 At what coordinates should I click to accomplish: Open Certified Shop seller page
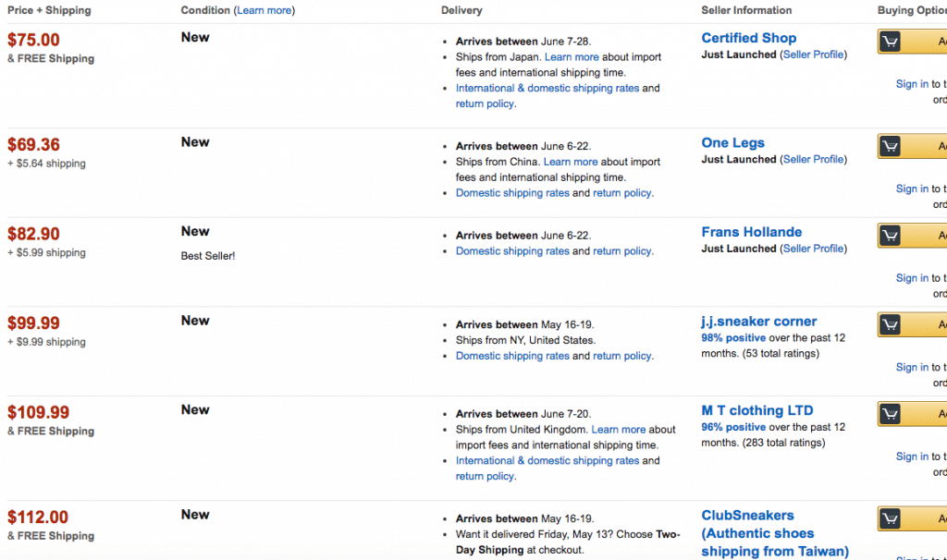(x=748, y=38)
